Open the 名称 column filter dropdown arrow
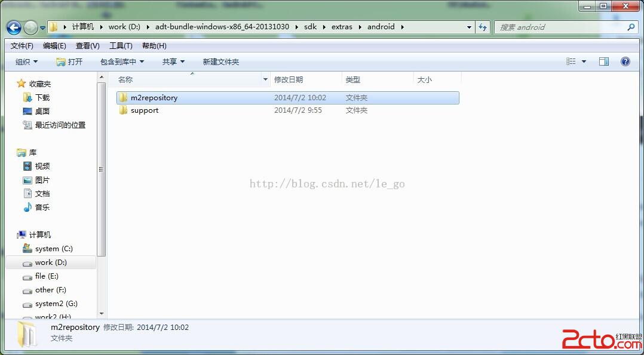The height and width of the screenshot is (355, 644). pos(266,79)
